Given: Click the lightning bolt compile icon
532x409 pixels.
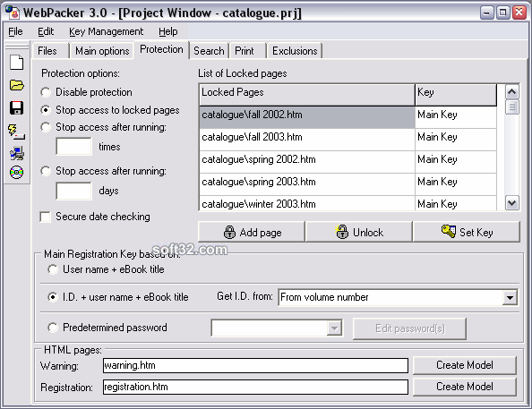Looking at the screenshot, I should (17, 132).
